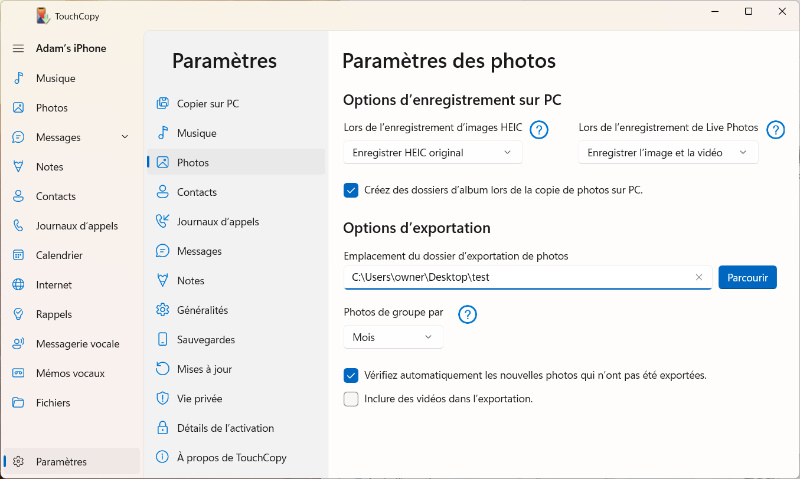
Task: Enable Inclure des vidéos dans l'exportation
Action: click(x=351, y=399)
